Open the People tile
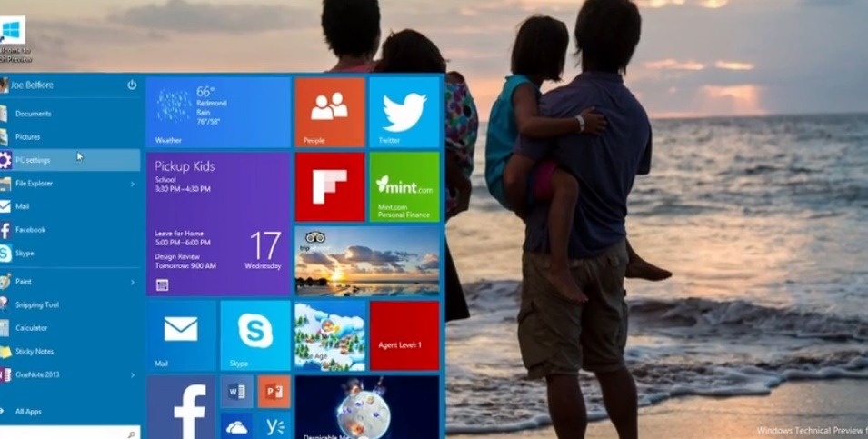The height and width of the screenshot is (439, 868). click(329, 113)
